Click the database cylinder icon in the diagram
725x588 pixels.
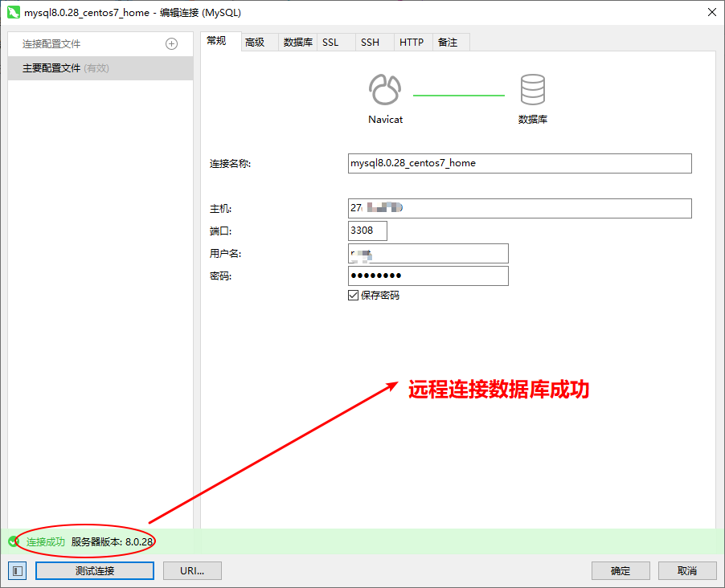[533, 89]
